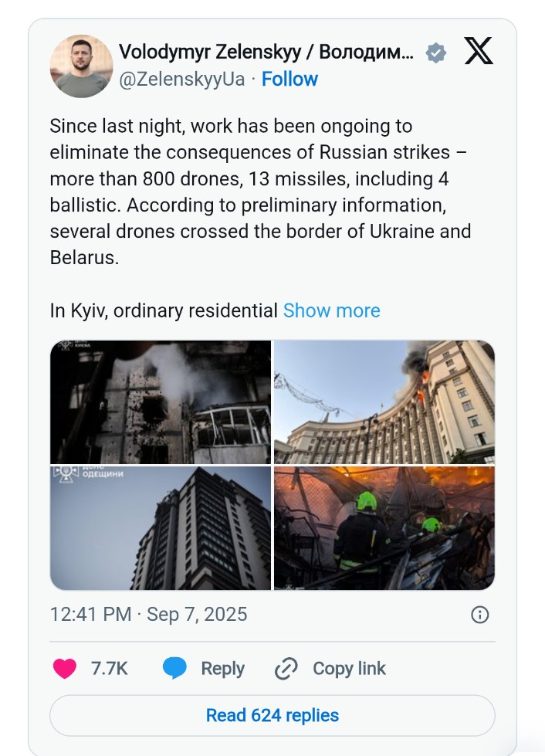The image size is (545, 756).
Task: Open the smoking apartment building photo
Action: pyautogui.click(x=161, y=402)
